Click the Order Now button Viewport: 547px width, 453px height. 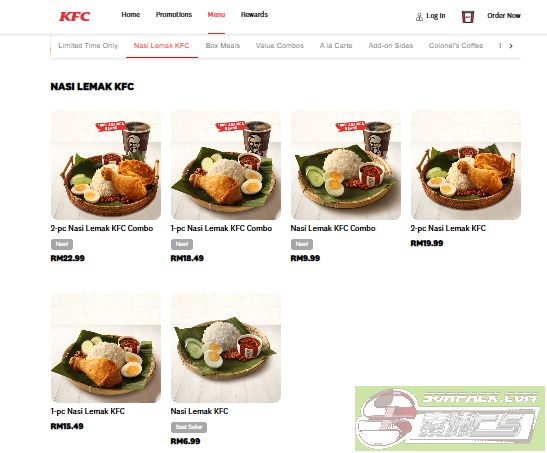pos(504,16)
